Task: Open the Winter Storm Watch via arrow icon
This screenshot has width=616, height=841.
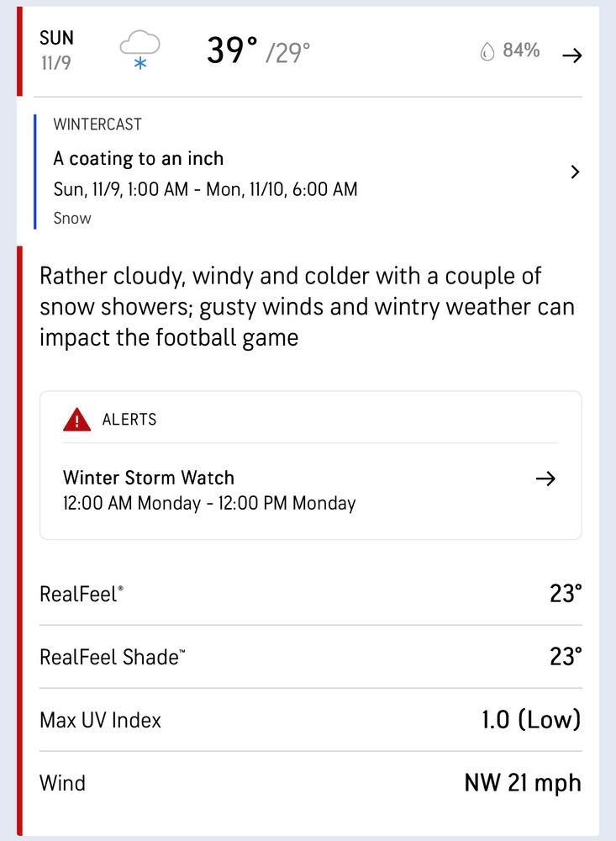Action: pos(546,479)
